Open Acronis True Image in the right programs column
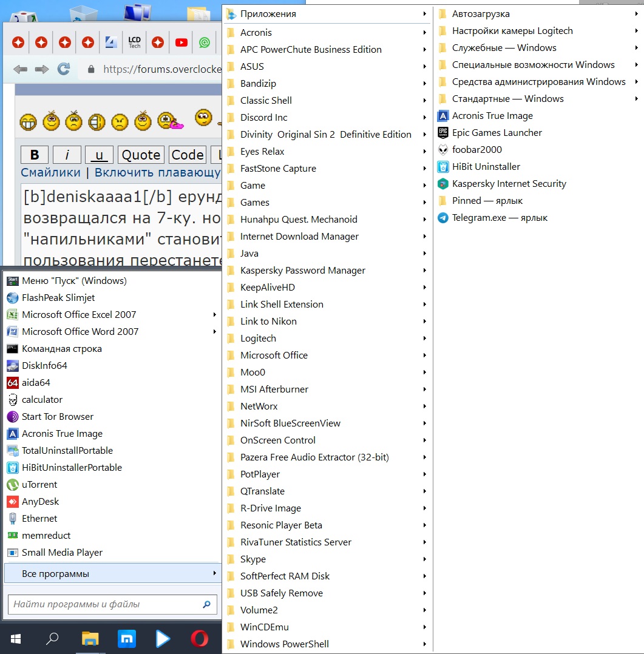644x654 pixels. coord(538,115)
